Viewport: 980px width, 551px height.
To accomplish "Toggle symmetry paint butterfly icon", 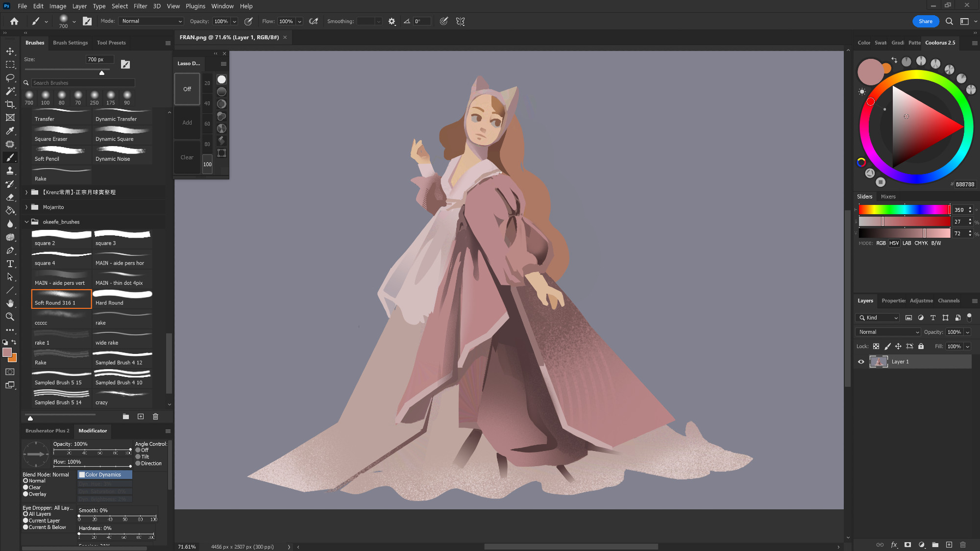I will pyautogui.click(x=460, y=21).
